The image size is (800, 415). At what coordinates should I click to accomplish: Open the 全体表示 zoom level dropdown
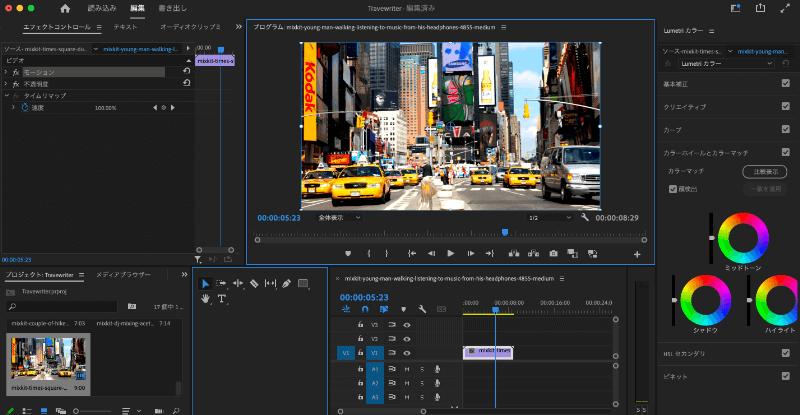(339, 217)
